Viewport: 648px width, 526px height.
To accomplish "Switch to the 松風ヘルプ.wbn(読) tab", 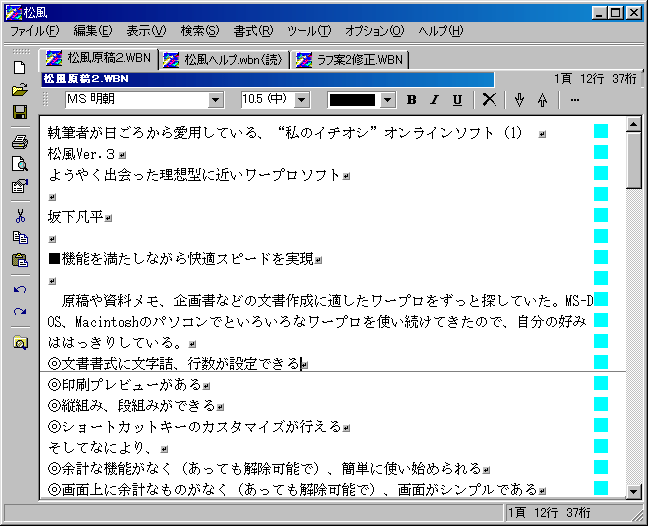I will 223,60.
